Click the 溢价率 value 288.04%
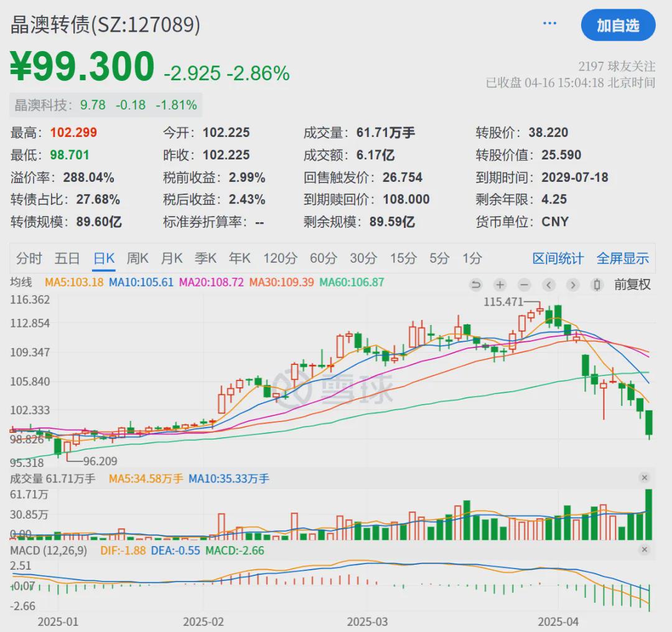This screenshot has width=672, height=632. (89, 177)
